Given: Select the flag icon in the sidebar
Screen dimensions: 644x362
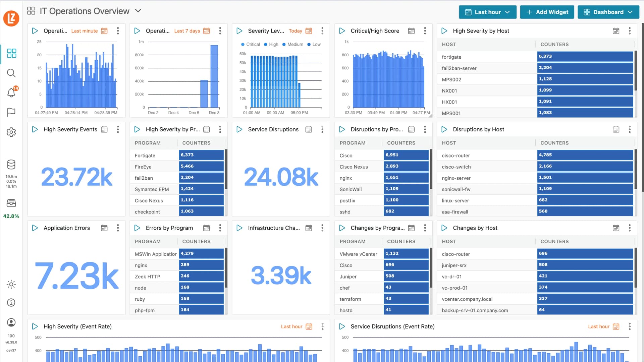Looking at the screenshot, I should click(x=11, y=112).
